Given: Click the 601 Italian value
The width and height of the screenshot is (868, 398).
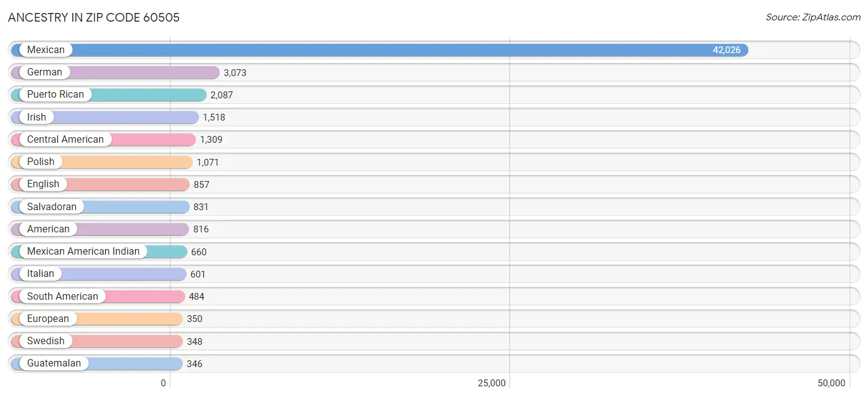Looking at the screenshot, I should (198, 274).
